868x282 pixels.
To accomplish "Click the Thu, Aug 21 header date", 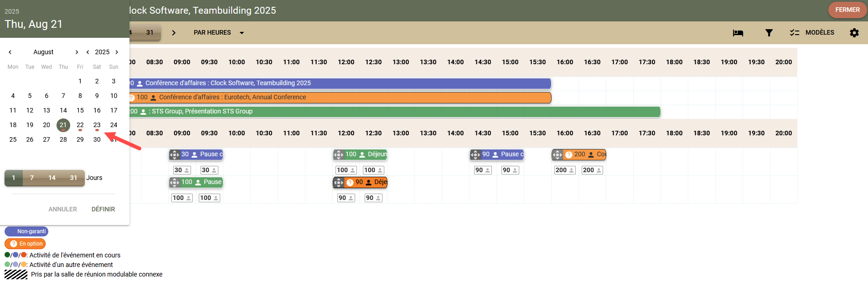I will click(34, 24).
